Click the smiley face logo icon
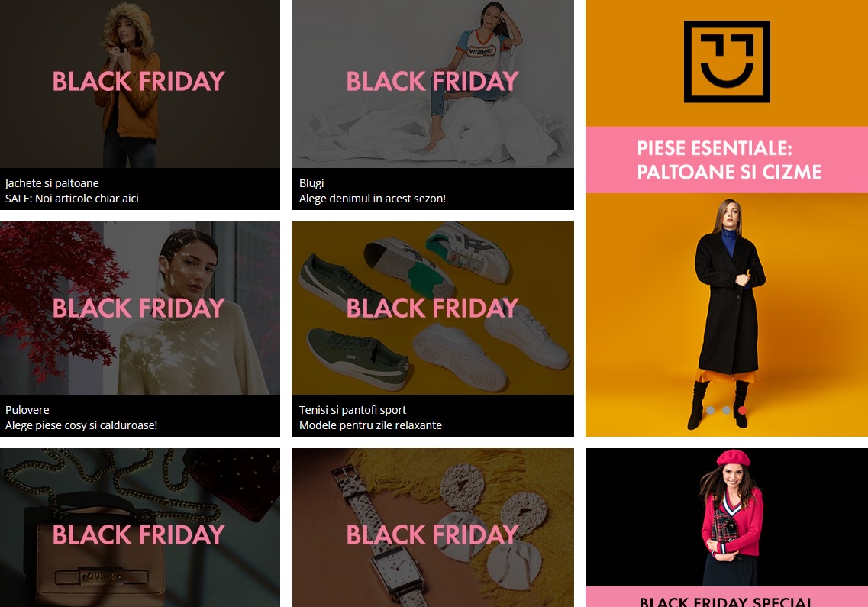Image resolution: width=868 pixels, height=607 pixels. [x=727, y=62]
